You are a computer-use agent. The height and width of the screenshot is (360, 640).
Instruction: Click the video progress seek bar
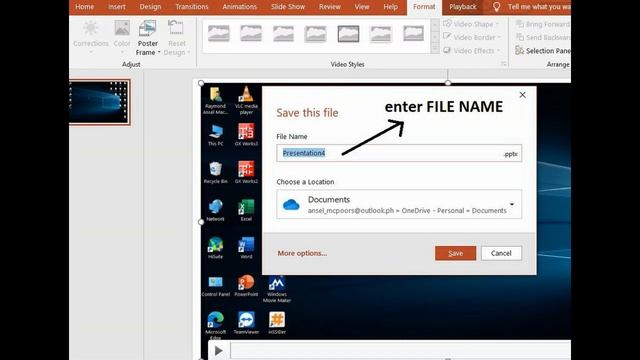400,351
